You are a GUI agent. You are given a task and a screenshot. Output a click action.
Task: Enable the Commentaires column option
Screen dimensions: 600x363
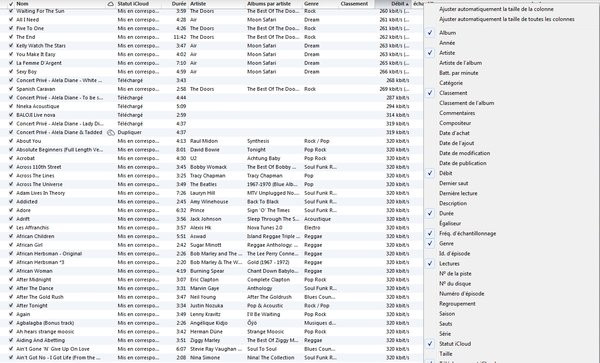pos(457,113)
